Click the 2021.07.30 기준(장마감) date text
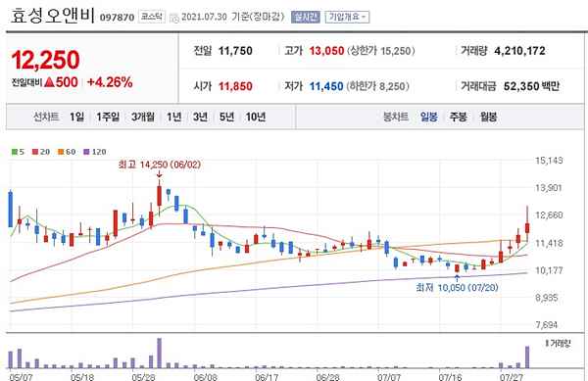 233,17
